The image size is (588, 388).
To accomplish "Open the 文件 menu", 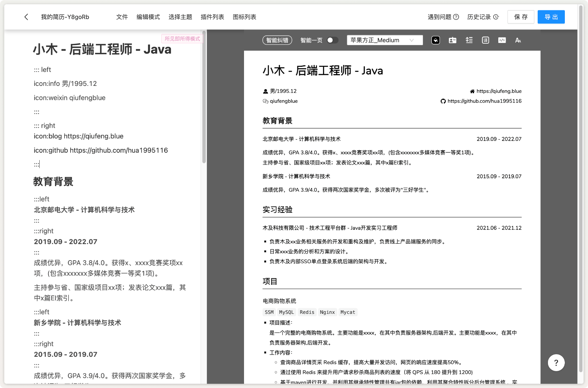I will 122,17.
